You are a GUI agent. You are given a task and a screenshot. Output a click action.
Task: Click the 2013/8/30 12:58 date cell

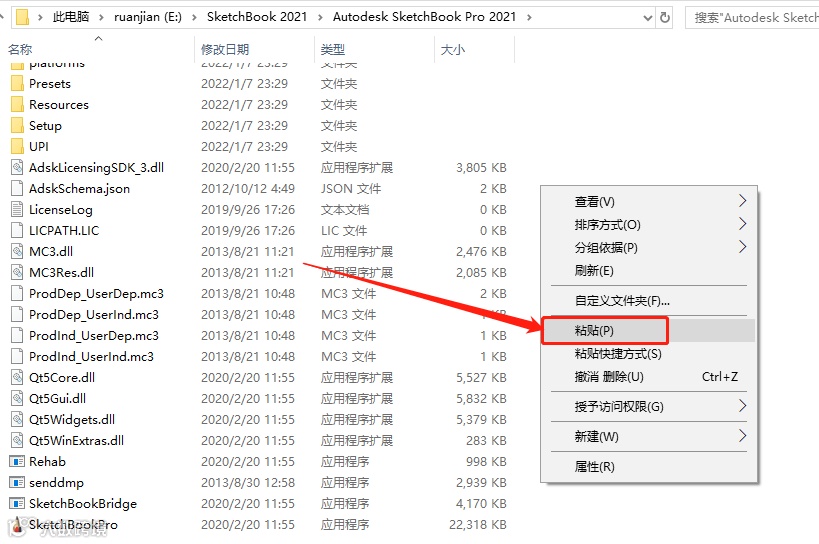pyautogui.click(x=248, y=482)
